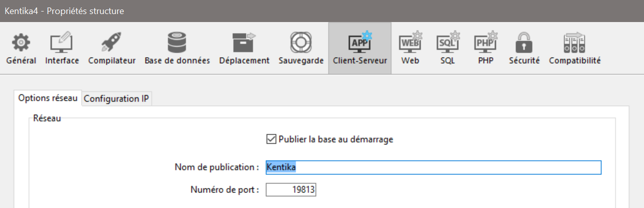Image resolution: width=644 pixels, height=208 pixels.
Task: Click the Numéro de port field
Action: click(x=291, y=189)
